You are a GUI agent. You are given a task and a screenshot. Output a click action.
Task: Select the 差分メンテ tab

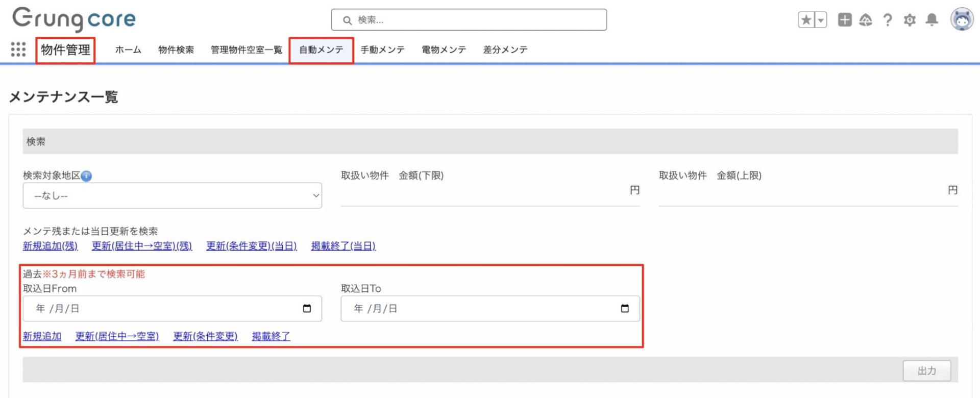[x=505, y=49]
